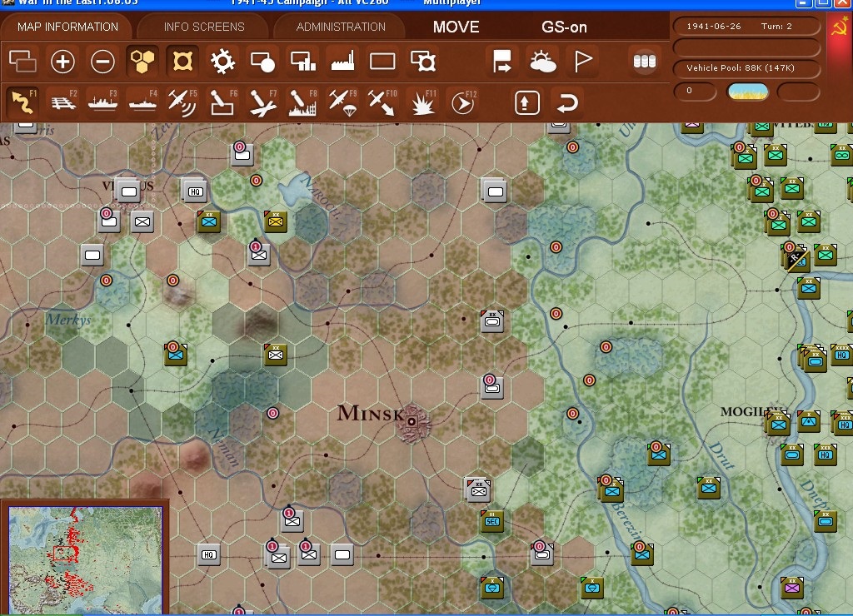Viewport: 853px width, 616px height.
Task: Open the MAP INFORMATION tab
Action: click(67, 27)
